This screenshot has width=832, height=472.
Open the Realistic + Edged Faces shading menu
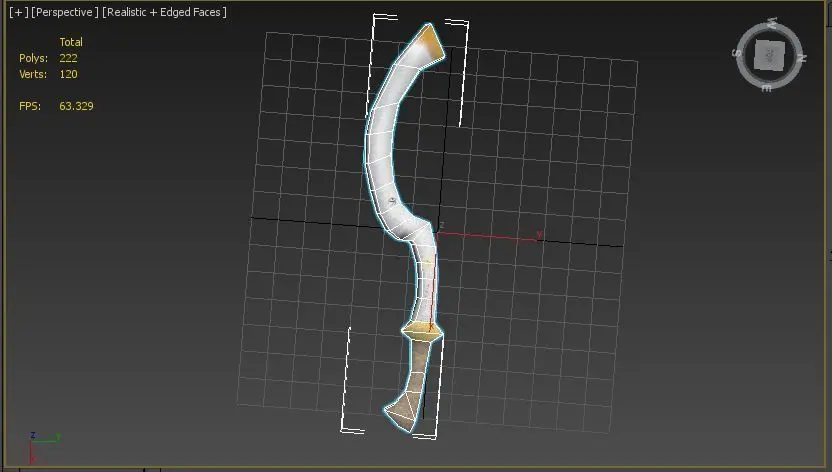(x=164, y=12)
